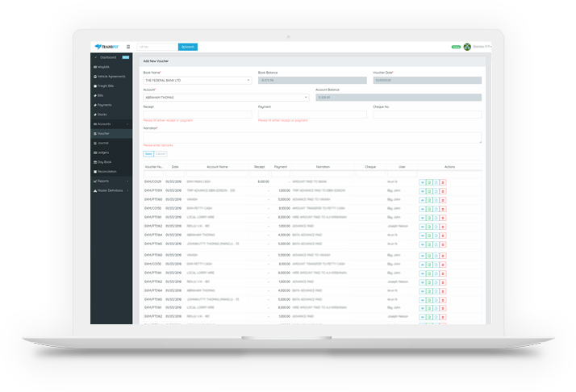Screen dimensions: 576x392
Task: Click the Voucher Date field
Action: pos(428,80)
